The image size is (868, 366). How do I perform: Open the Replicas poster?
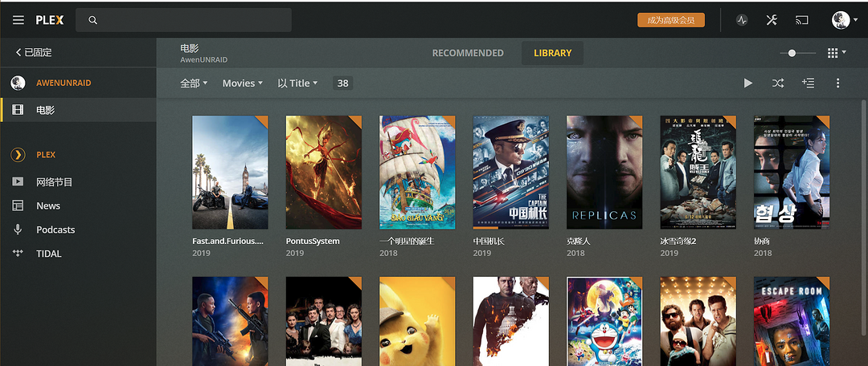pyautogui.click(x=604, y=173)
